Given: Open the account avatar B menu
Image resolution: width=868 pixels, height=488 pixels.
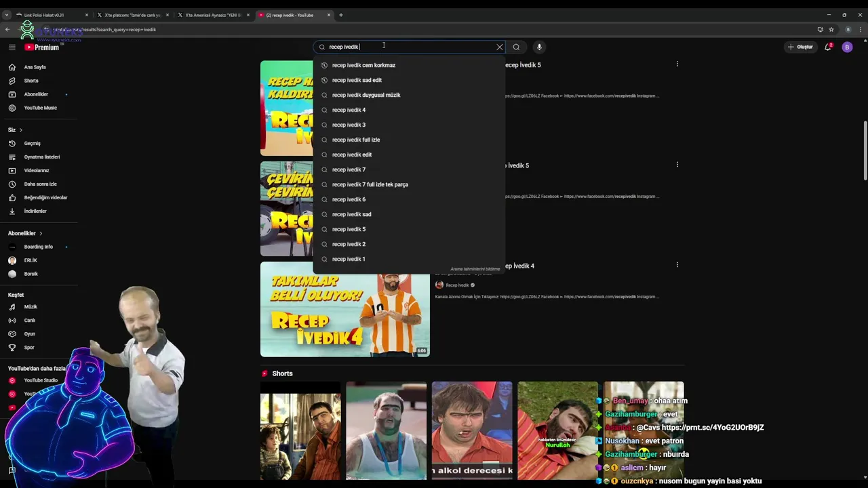Looking at the screenshot, I should tap(847, 47).
